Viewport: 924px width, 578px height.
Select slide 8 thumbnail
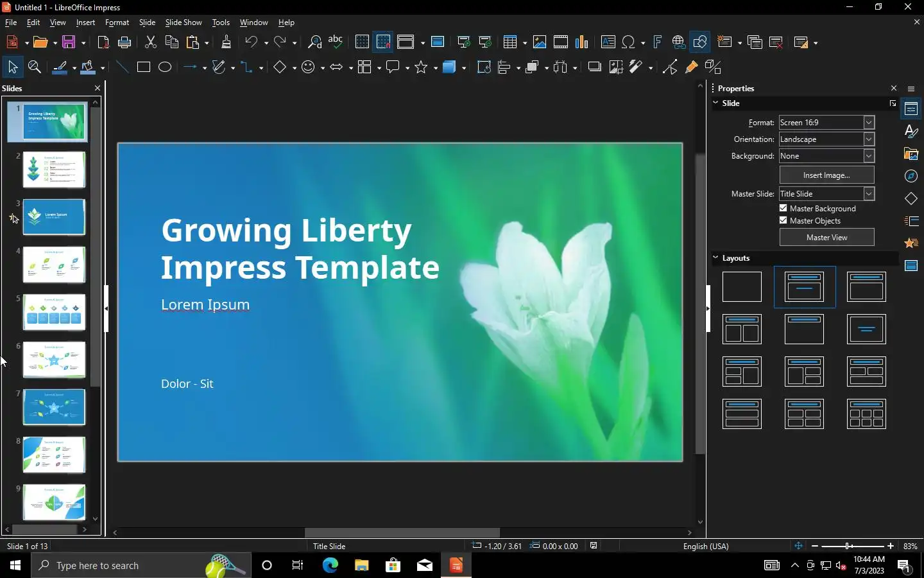pyautogui.click(x=54, y=455)
